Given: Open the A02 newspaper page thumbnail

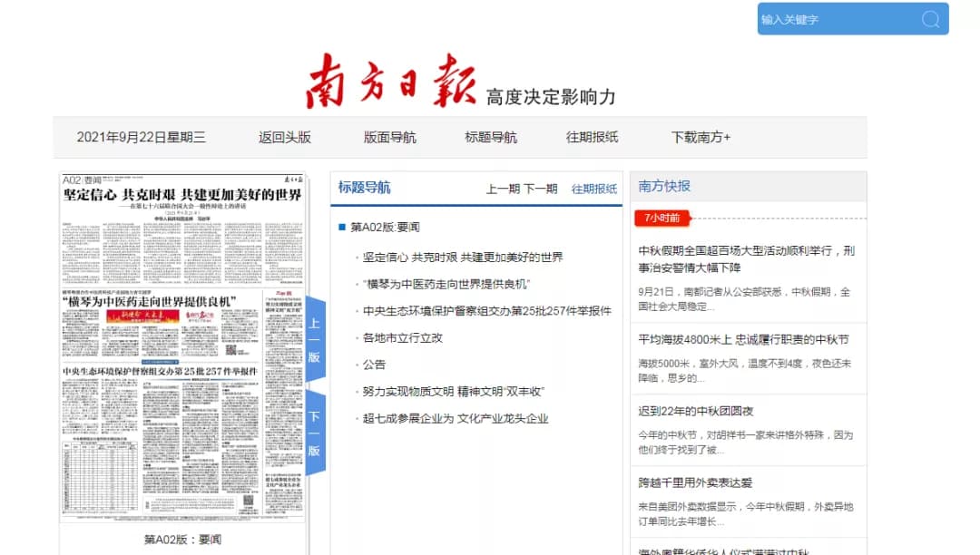Looking at the screenshot, I should [x=182, y=347].
